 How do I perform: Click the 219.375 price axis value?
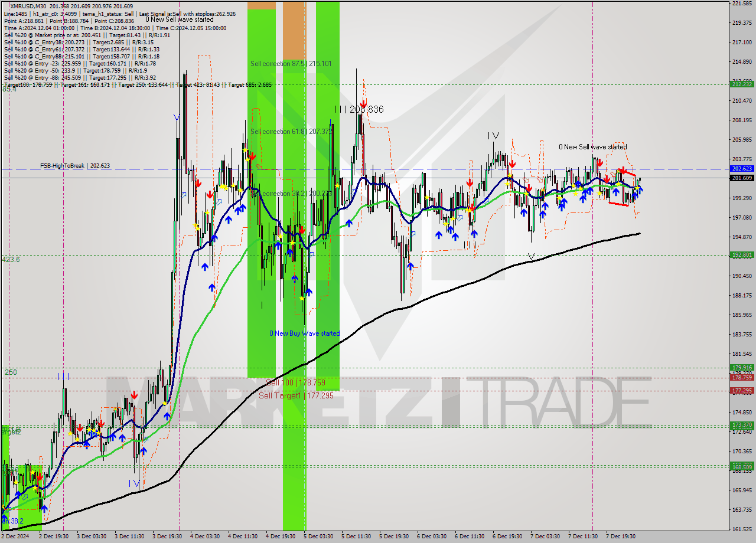tap(741, 23)
